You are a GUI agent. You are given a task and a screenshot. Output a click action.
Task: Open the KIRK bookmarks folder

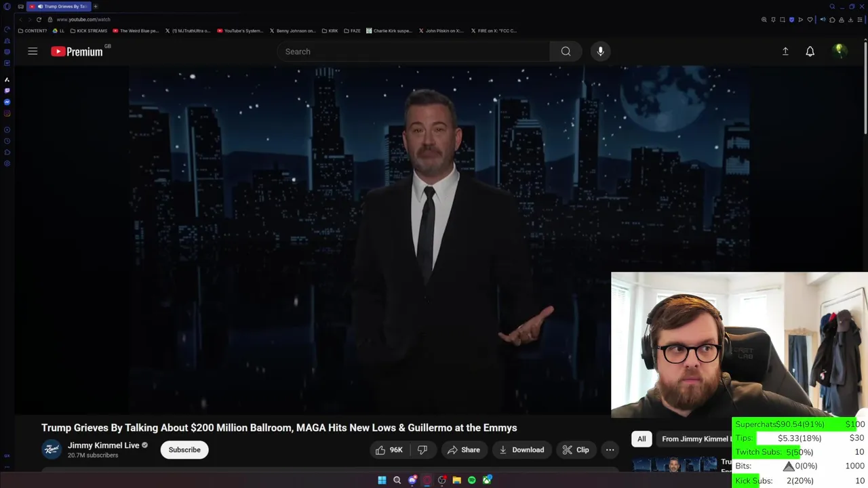[330, 30]
